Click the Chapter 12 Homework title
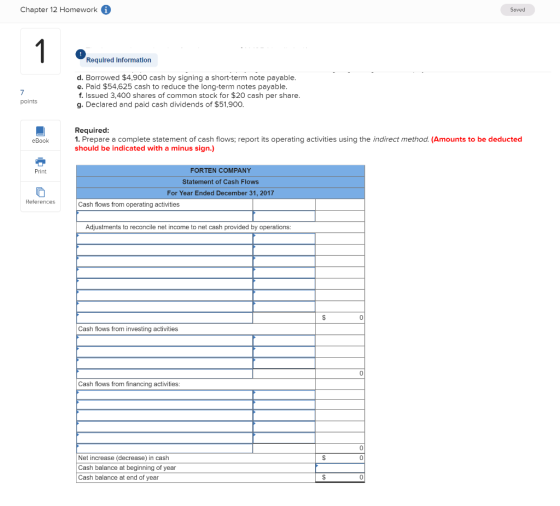This screenshot has height=506, width=560. point(59,10)
